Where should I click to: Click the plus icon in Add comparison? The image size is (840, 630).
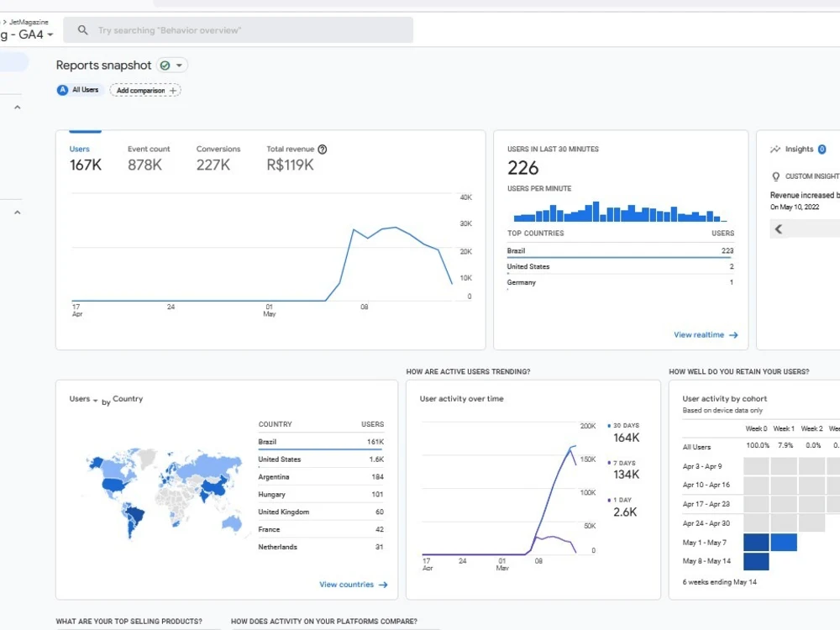[x=173, y=91]
